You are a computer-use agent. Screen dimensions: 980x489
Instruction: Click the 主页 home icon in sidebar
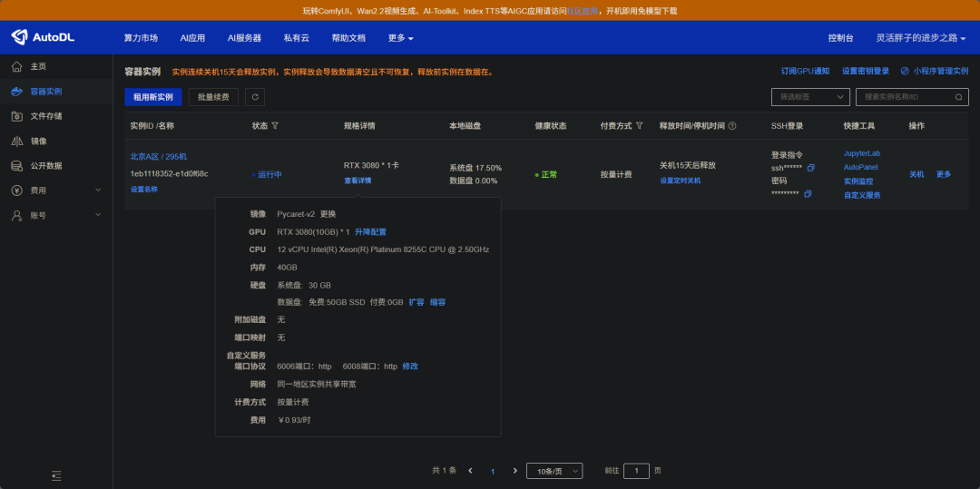[x=17, y=66]
